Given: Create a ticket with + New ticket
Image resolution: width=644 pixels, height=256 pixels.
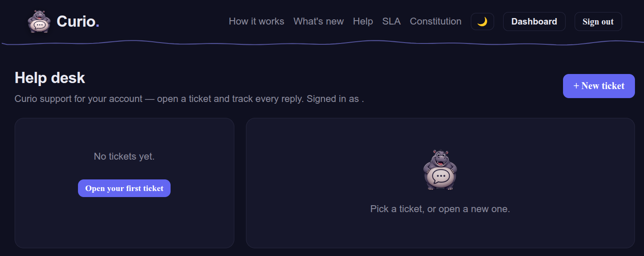Looking at the screenshot, I should pos(599,86).
